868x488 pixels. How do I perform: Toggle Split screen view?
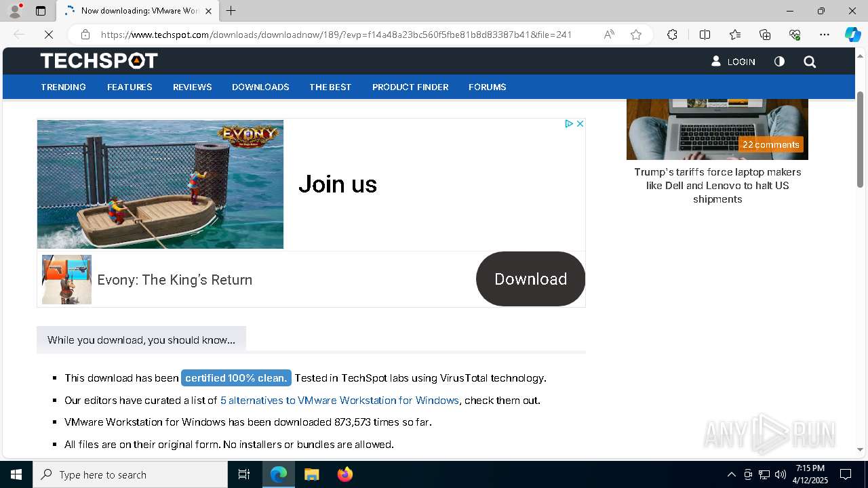click(x=705, y=35)
